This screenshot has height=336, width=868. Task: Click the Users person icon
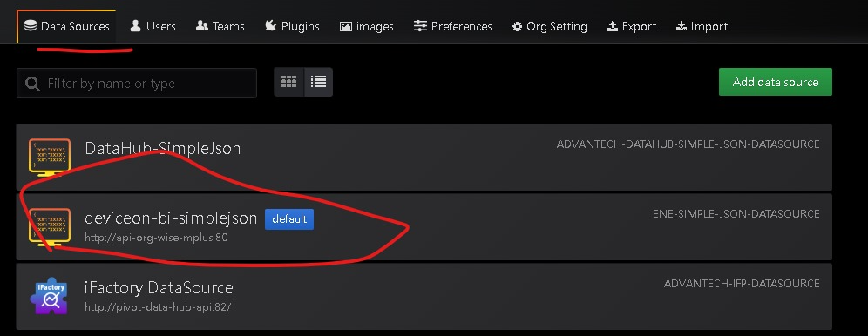coord(135,26)
